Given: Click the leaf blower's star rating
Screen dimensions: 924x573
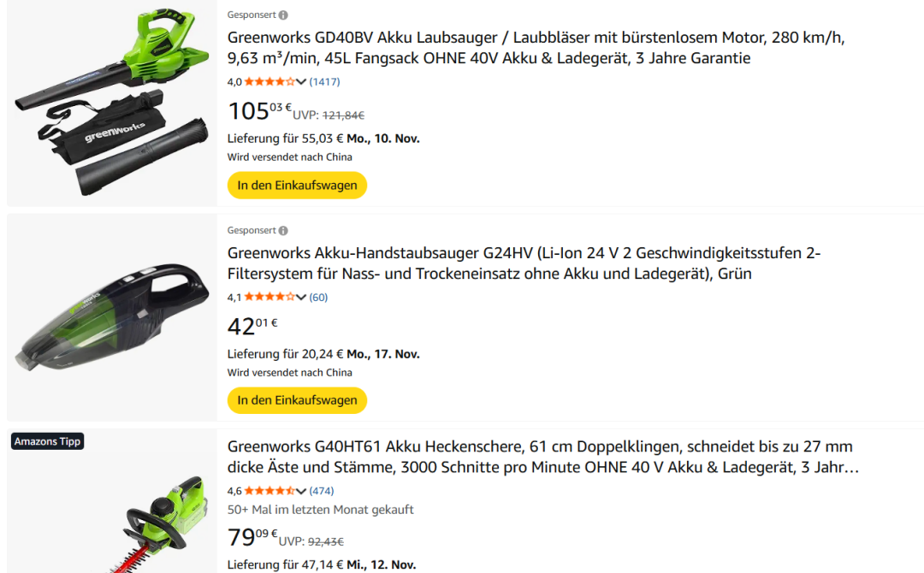Looking at the screenshot, I should (x=269, y=82).
